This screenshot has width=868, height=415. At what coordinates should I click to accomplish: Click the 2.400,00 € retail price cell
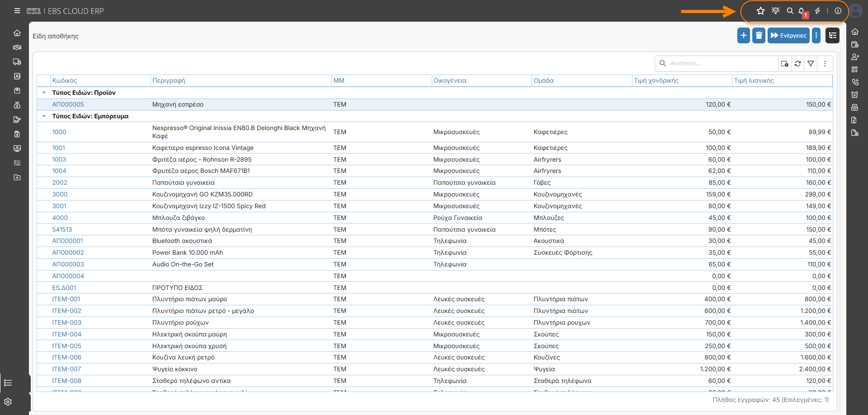coord(783,369)
